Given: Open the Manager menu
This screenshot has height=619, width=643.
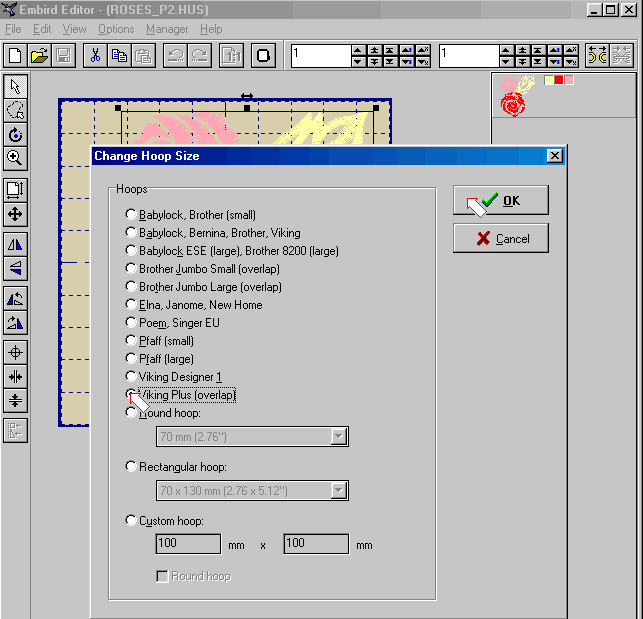Looking at the screenshot, I should [x=167, y=29].
